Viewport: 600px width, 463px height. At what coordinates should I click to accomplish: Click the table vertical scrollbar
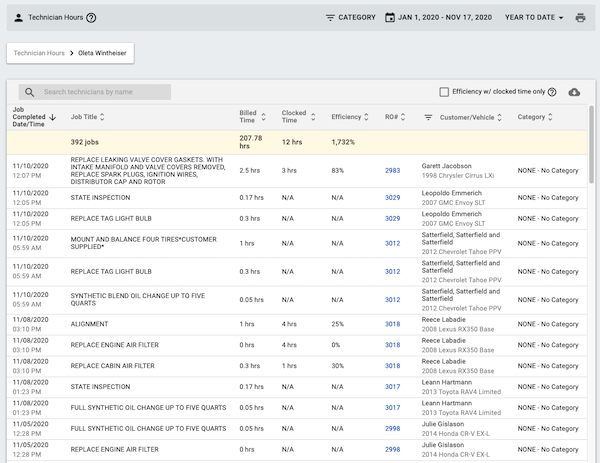pyautogui.click(x=592, y=145)
